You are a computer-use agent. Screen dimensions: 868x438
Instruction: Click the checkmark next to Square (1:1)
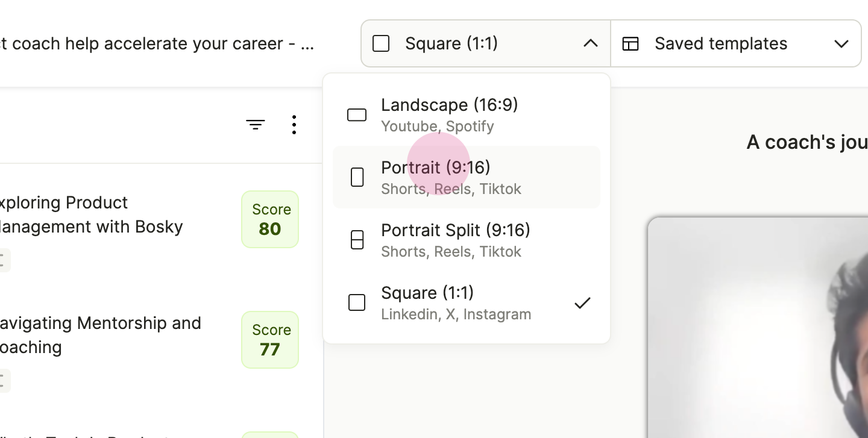pyautogui.click(x=582, y=303)
